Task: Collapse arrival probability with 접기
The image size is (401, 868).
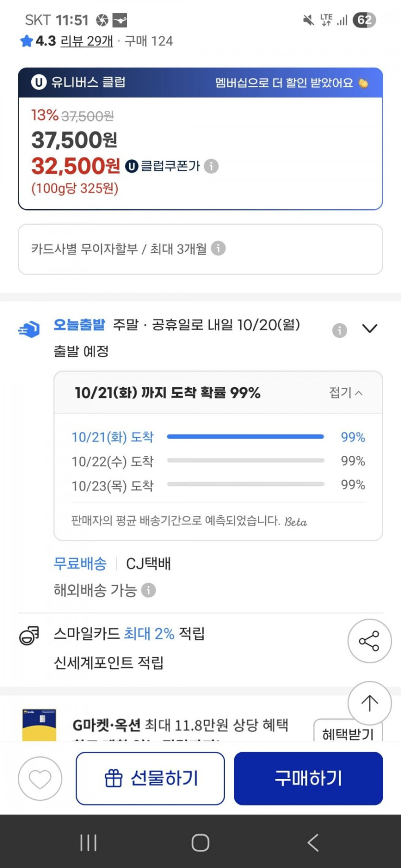Action: pyautogui.click(x=346, y=392)
